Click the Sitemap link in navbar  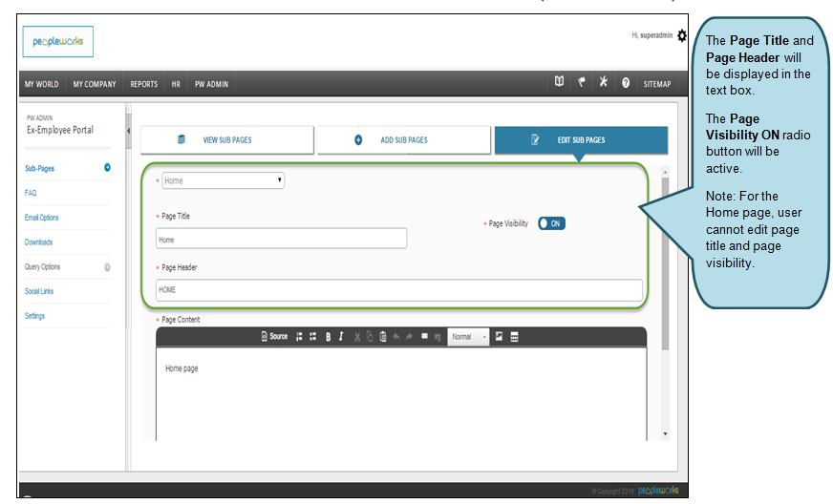pyautogui.click(x=656, y=84)
